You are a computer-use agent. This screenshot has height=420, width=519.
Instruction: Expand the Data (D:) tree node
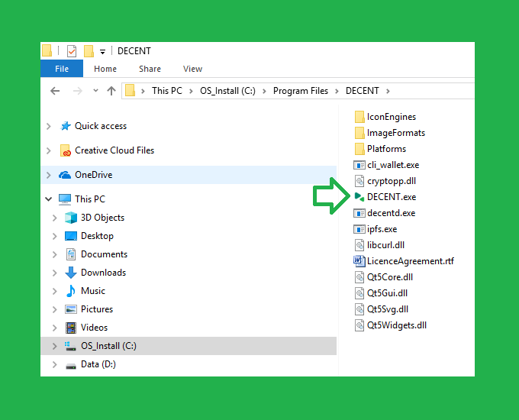coord(55,364)
